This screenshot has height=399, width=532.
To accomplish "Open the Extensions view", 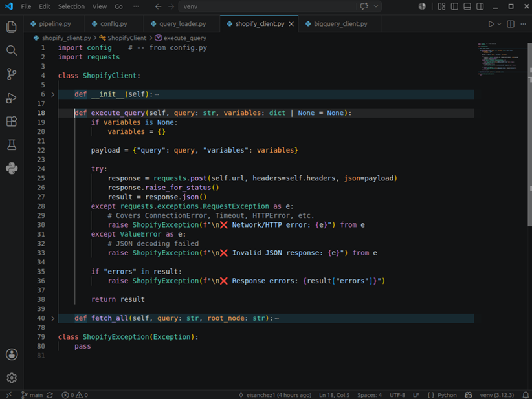I will click(x=12, y=122).
